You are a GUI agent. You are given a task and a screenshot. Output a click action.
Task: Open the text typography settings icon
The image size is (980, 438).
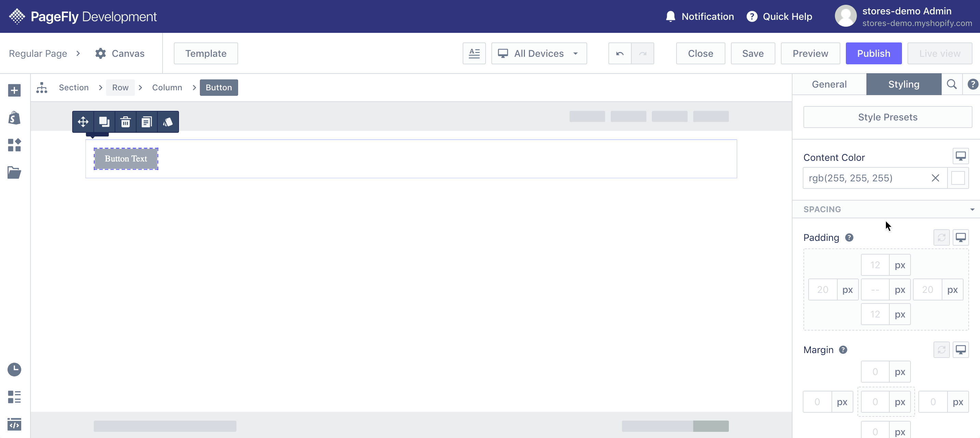click(x=474, y=53)
